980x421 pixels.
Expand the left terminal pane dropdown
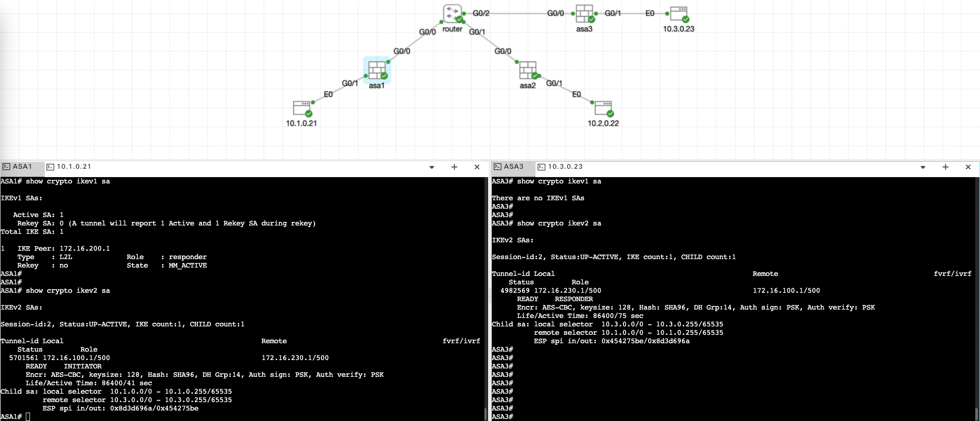(x=432, y=167)
